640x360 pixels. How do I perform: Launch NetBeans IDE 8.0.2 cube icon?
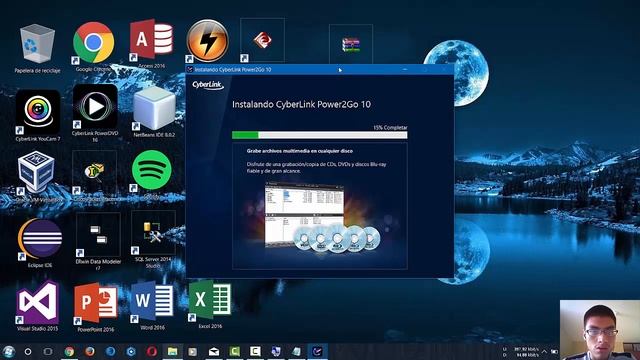(x=154, y=108)
